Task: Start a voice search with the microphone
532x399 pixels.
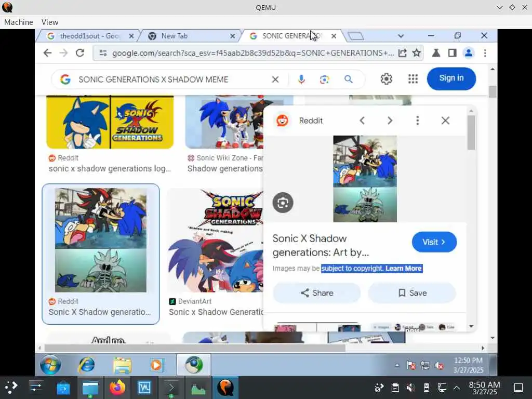Action: coord(301,79)
